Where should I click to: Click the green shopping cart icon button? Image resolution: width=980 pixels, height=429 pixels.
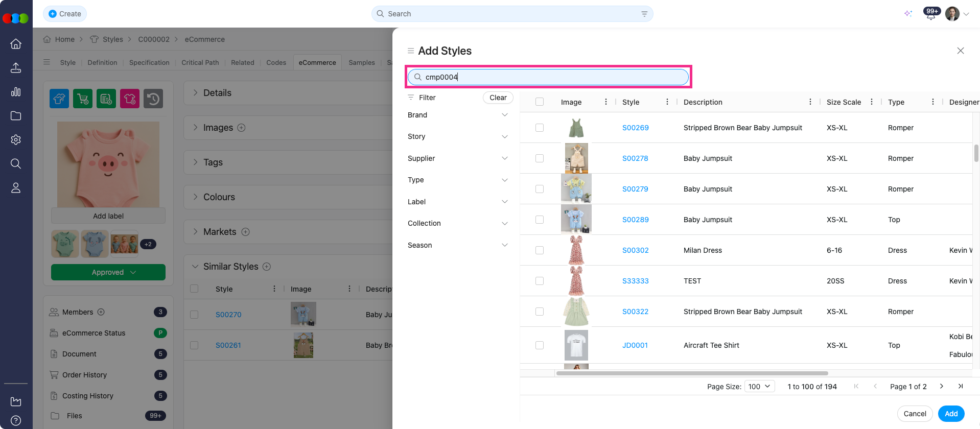pos(83,99)
